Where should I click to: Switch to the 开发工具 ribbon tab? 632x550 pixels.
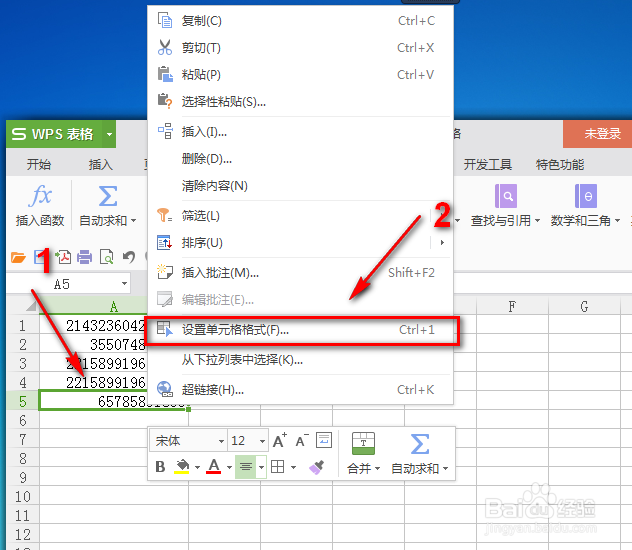[487, 164]
